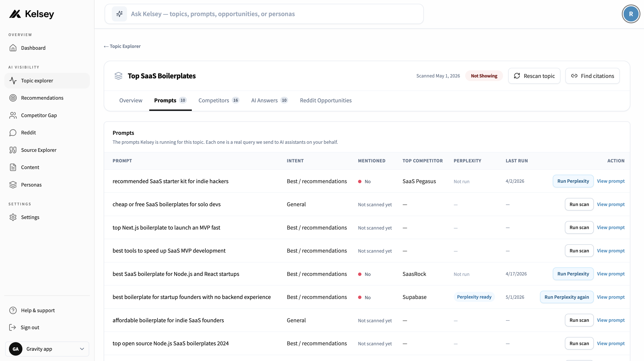Click the link icon in Find citations
Screen dimensions: 644x361
click(x=574, y=76)
